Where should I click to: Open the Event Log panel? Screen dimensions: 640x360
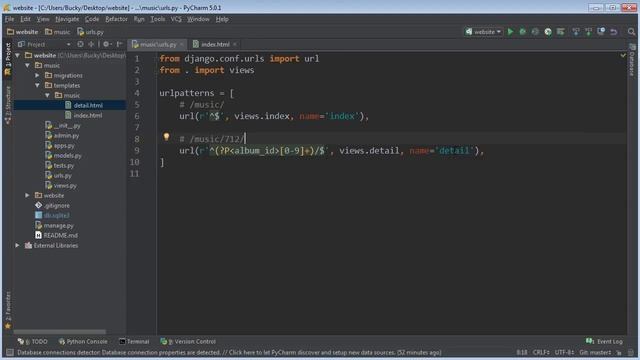[x=604, y=341]
